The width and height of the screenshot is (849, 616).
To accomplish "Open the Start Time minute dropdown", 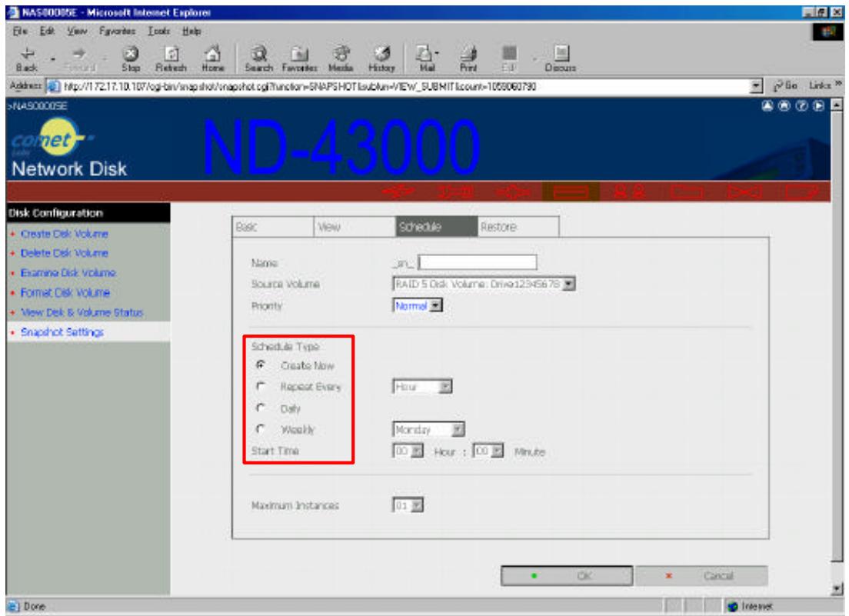I will [488, 451].
